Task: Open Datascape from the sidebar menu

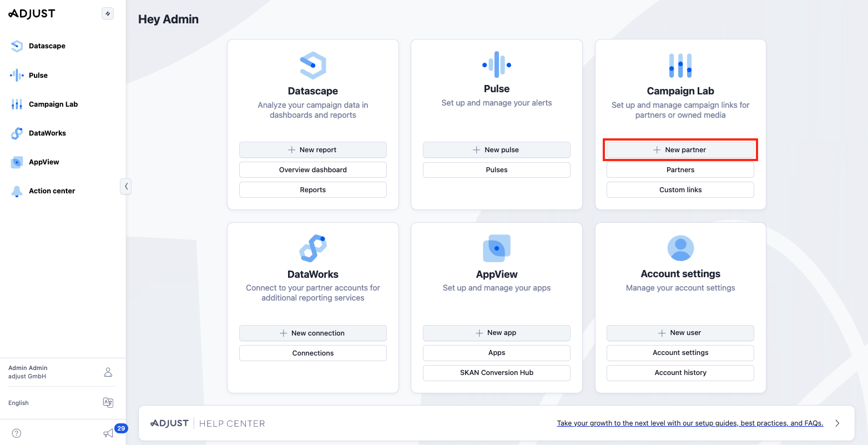Action: [x=47, y=46]
